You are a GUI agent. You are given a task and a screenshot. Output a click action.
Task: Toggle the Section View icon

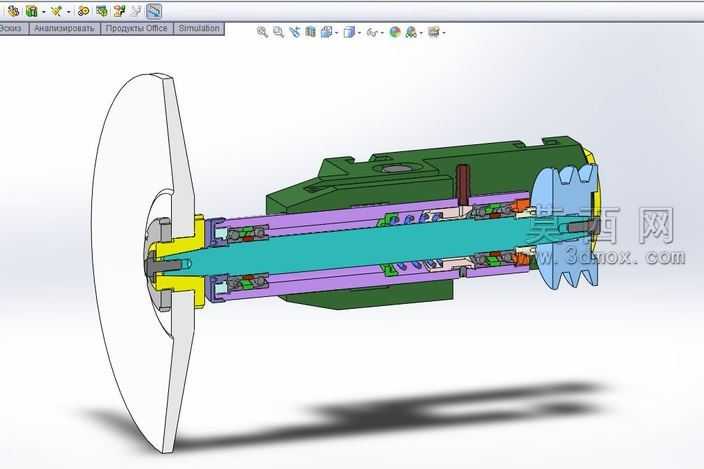coord(310,32)
